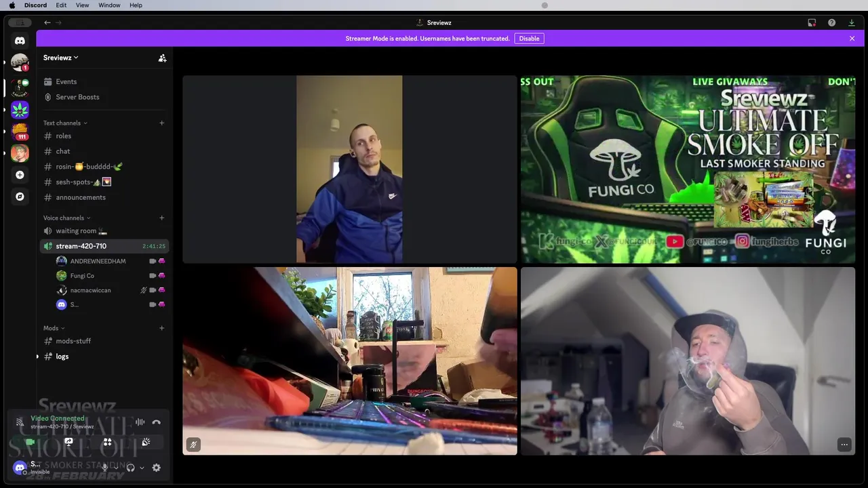Focus the Ultimate Smoke Off stream tile
This screenshot has width=868, height=488.
pos(688,169)
